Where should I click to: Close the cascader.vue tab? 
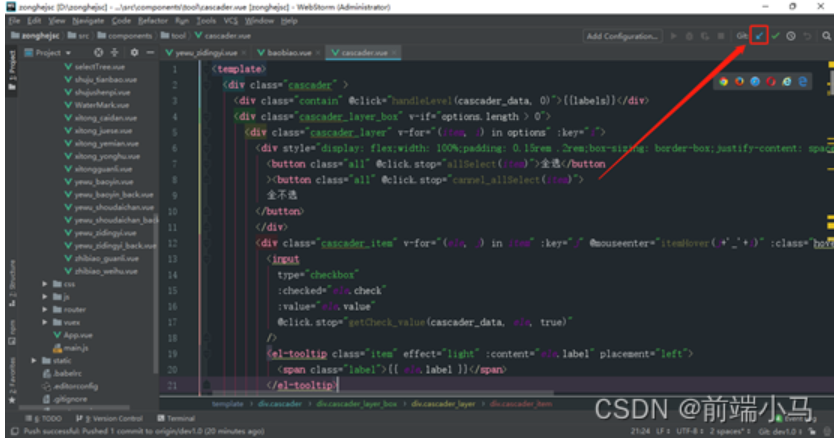[394, 53]
